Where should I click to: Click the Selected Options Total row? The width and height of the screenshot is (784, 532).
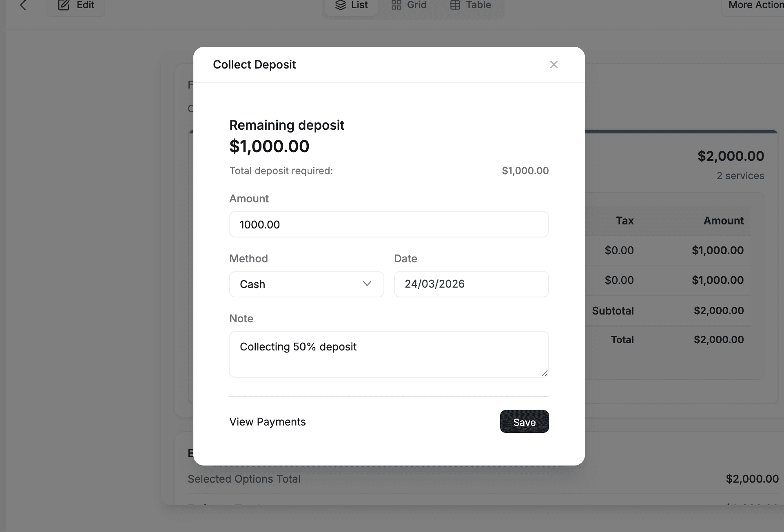click(x=244, y=479)
